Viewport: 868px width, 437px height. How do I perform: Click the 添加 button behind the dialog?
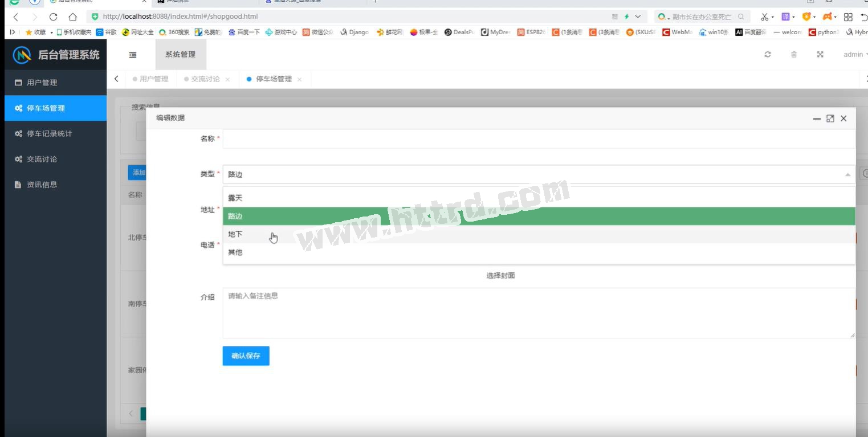(x=137, y=173)
